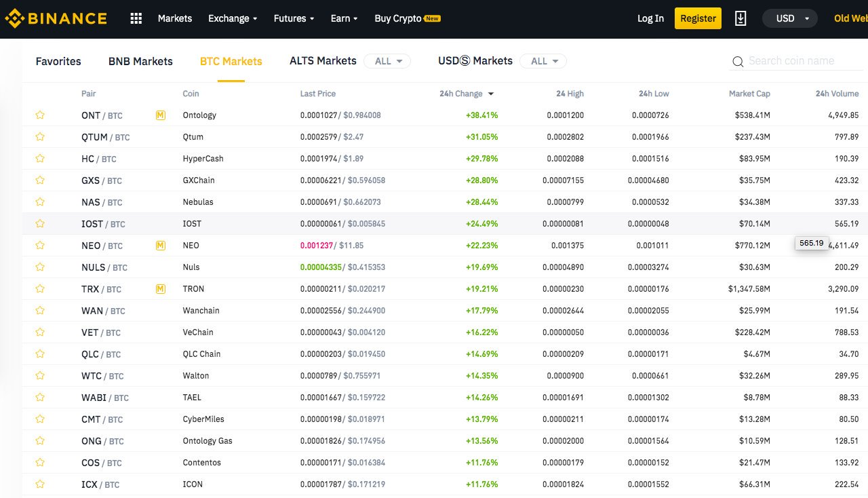Viewport: 868px width, 498px height.
Task: Switch to BNB Markets tab
Action: (x=140, y=61)
